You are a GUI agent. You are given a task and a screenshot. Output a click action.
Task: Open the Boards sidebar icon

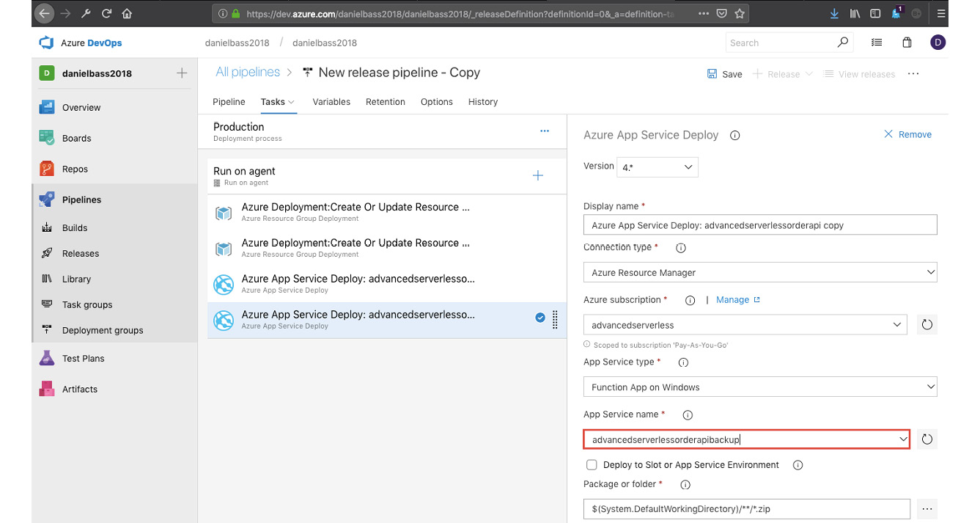pos(47,138)
